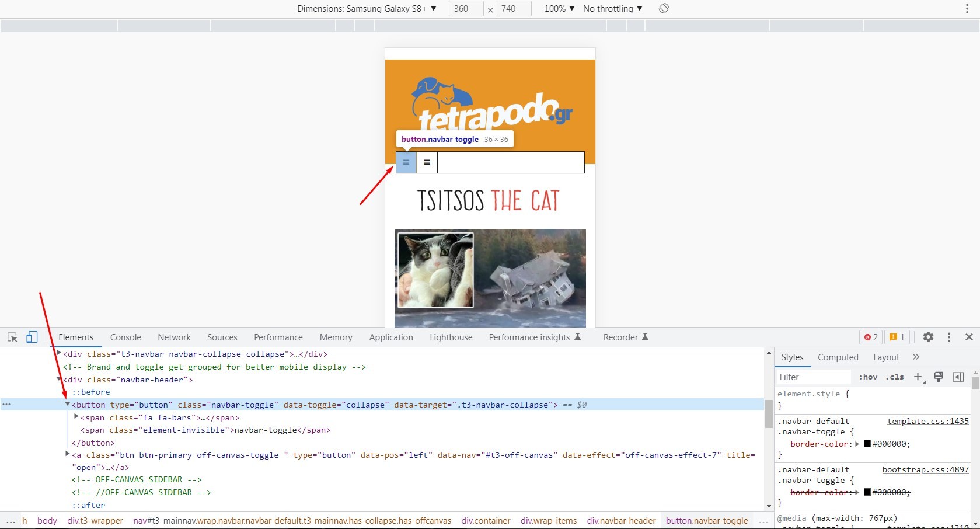The height and width of the screenshot is (529, 980).
Task: Open the Computed tab
Action: (838, 357)
